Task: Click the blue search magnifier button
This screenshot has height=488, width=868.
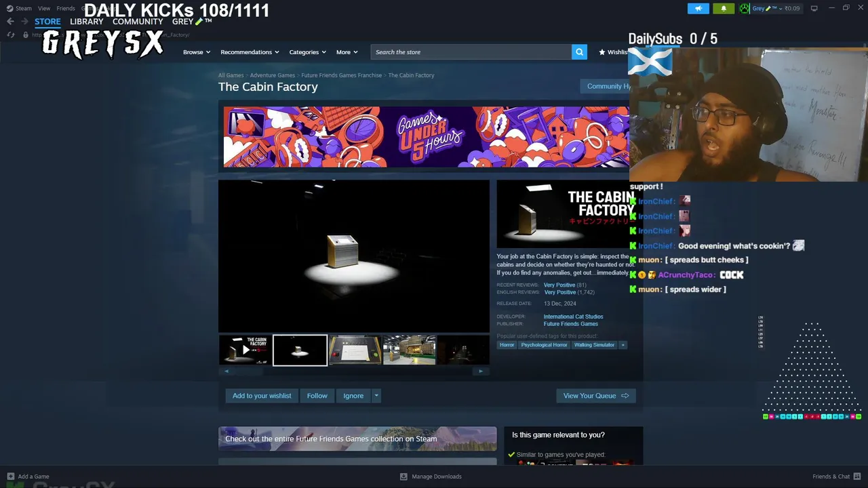Action: [579, 52]
